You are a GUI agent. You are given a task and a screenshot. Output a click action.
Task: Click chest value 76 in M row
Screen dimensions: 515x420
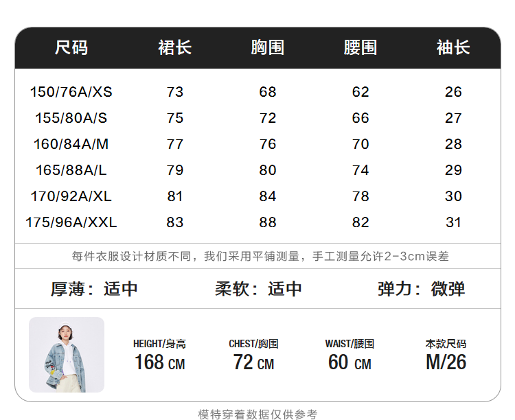(x=268, y=144)
